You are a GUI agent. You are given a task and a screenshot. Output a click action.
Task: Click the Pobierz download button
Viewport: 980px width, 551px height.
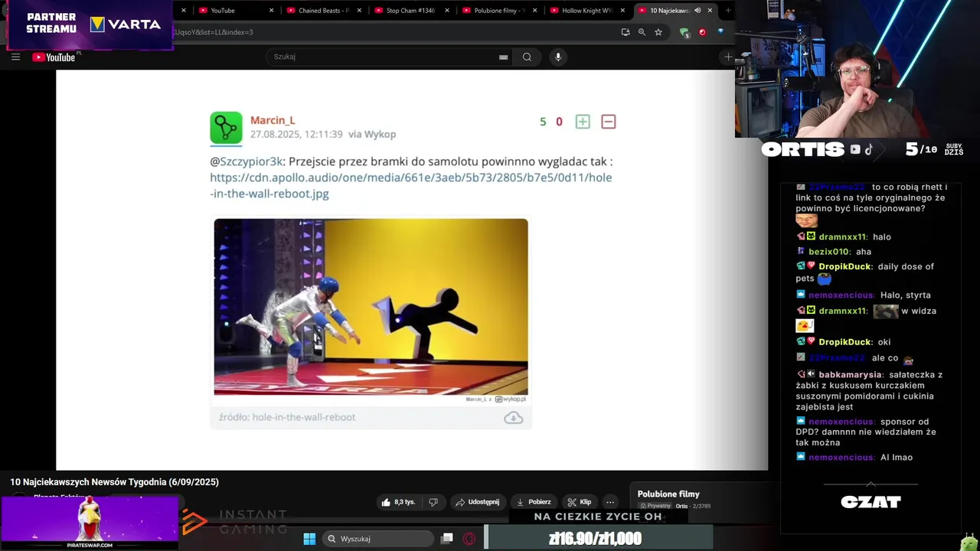(x=534, y=502)
